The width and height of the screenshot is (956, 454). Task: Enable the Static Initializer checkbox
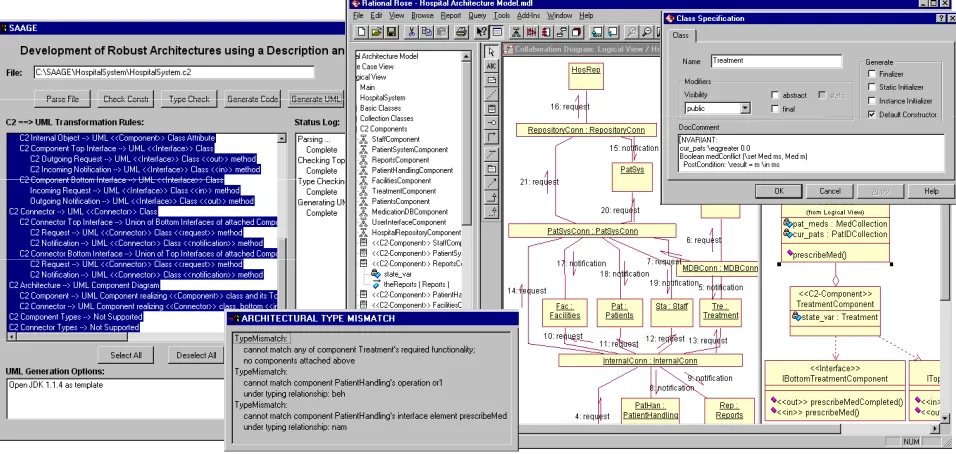pyautogui.click(x=872, y=88)
